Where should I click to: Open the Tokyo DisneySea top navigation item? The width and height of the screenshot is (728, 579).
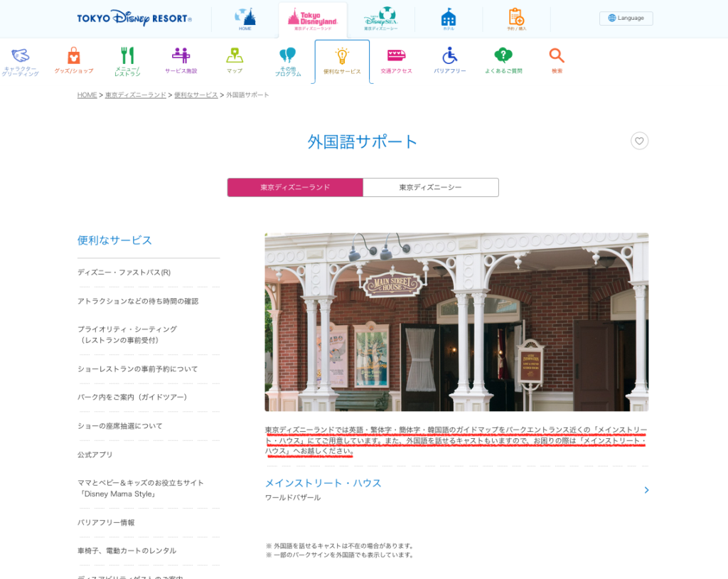point(380,18)
